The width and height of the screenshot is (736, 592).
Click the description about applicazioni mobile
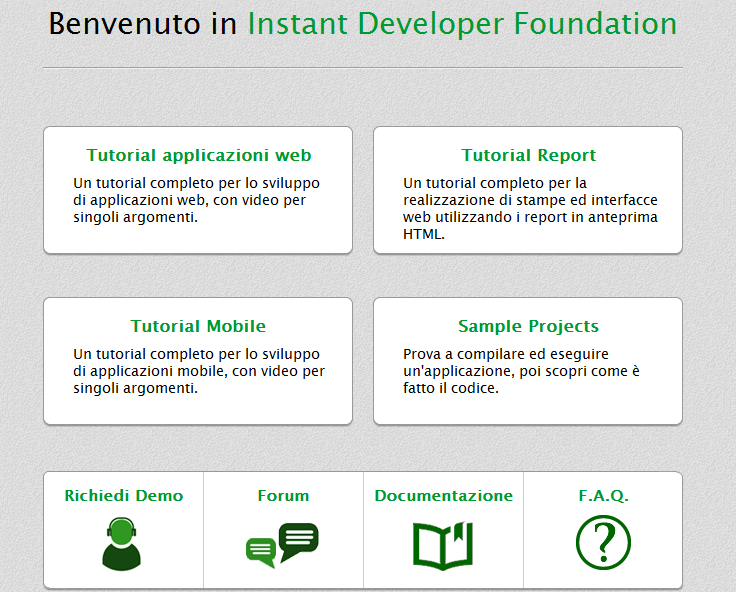pos(199,371)
